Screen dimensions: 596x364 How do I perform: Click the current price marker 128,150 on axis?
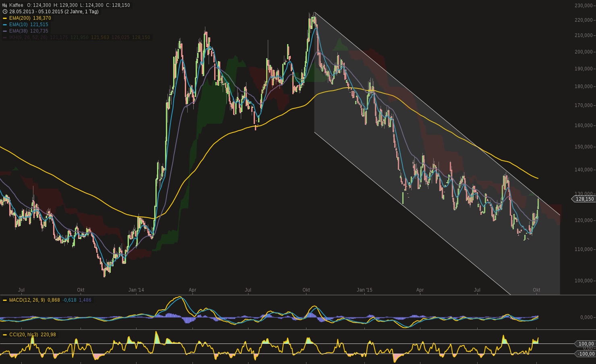[x=584, y=199]
